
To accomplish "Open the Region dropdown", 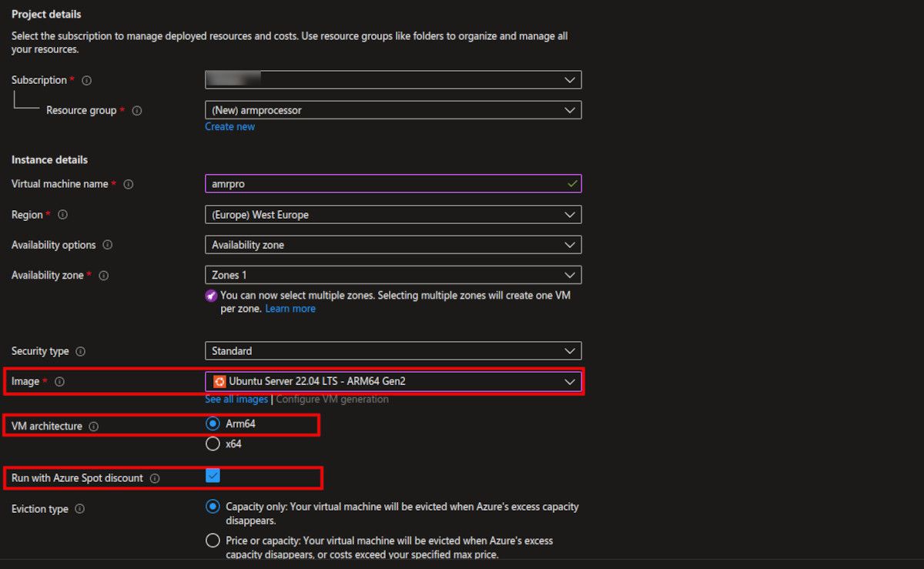I will click(x=393, y=215).
